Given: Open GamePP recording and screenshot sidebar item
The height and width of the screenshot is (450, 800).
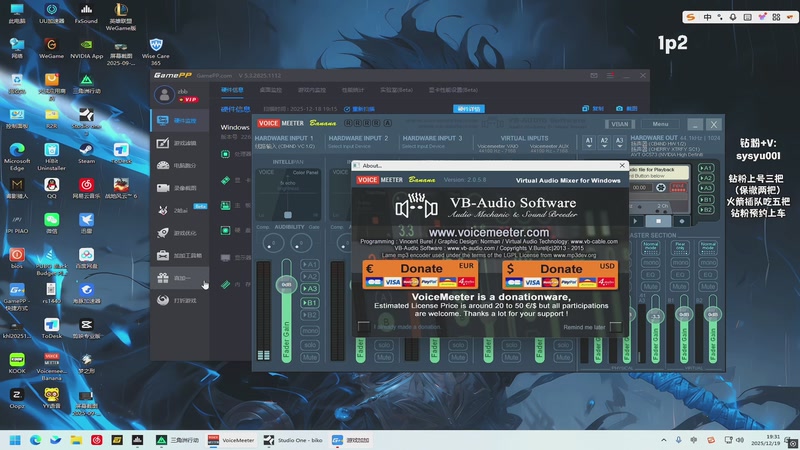Looking at the screenshot, I should (180, 188).
